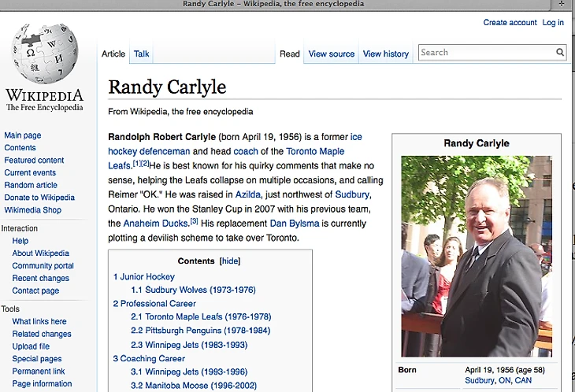Open Contents in the sidebar

tap(20, 148)
